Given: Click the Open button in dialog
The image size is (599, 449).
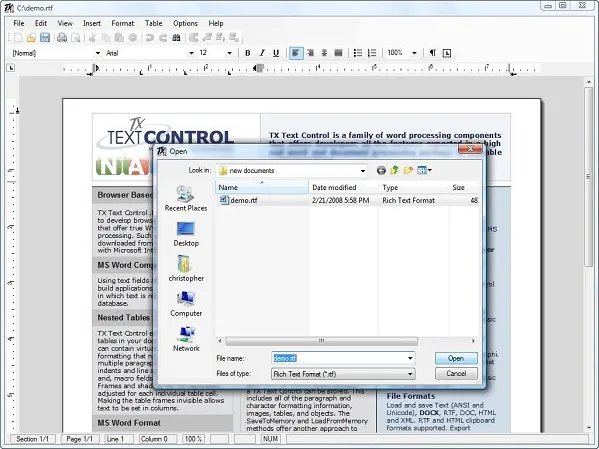Looking at the screenshot, I should pos(456,358).
